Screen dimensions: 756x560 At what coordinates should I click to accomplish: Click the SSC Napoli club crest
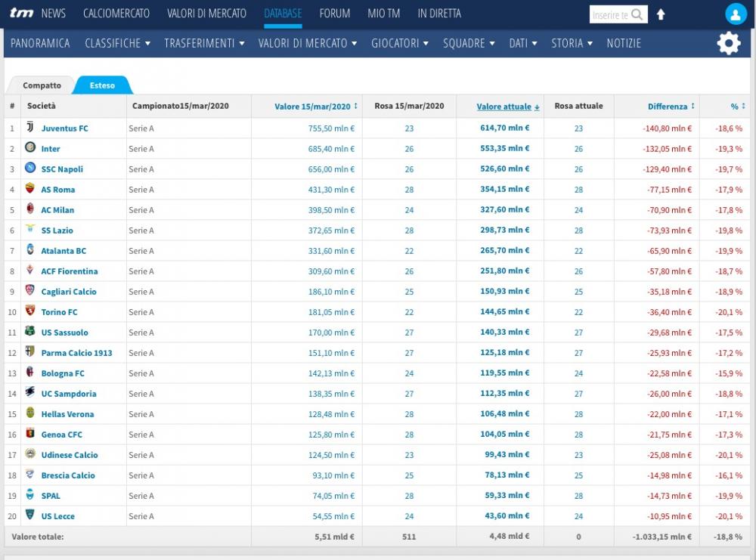[30, 168]
